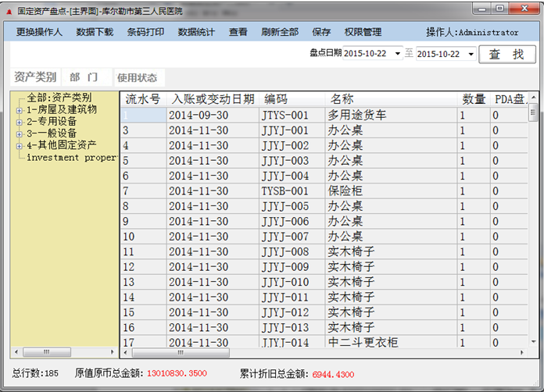Click the table horizontal scrollbar thumb
Viewport: 544px width, 392px height.
click(x=181, y=353)
